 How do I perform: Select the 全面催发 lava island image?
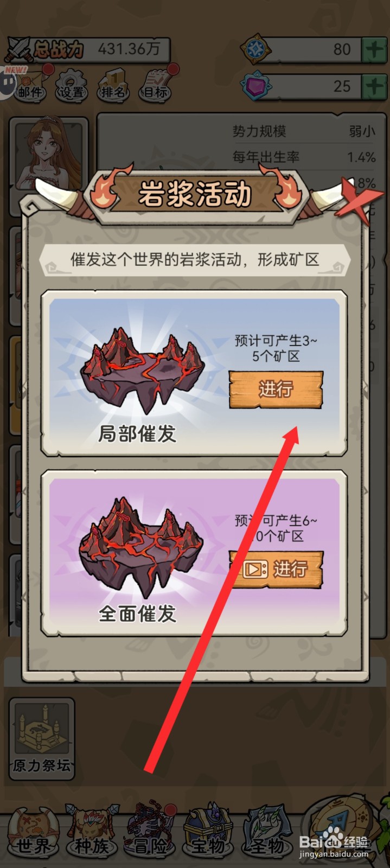pyautogui.click(x=141, y=549)
